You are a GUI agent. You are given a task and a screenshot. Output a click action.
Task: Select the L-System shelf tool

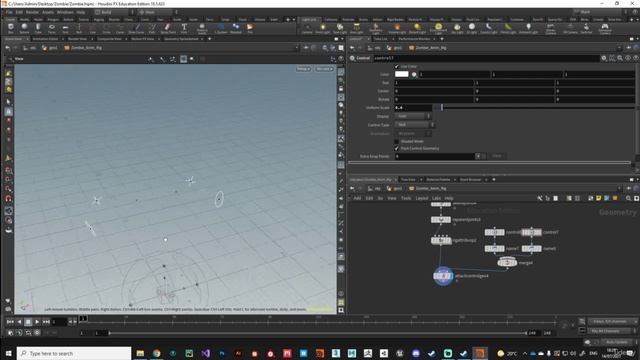coord(221,28)
